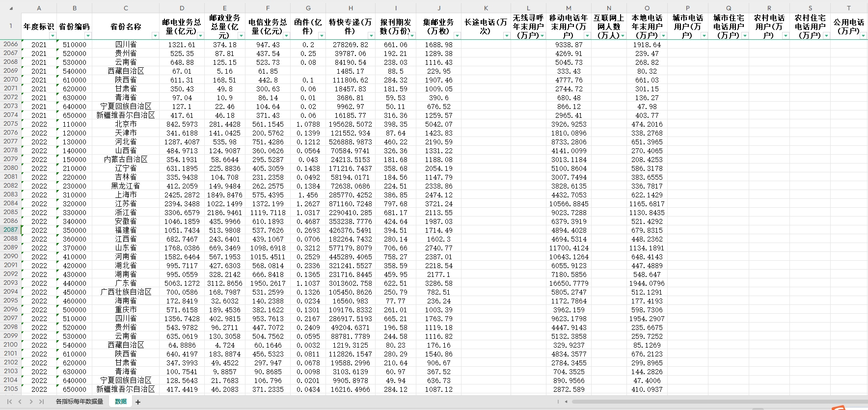Select row header 2066
Screen dimensions: 868x410
11,44
